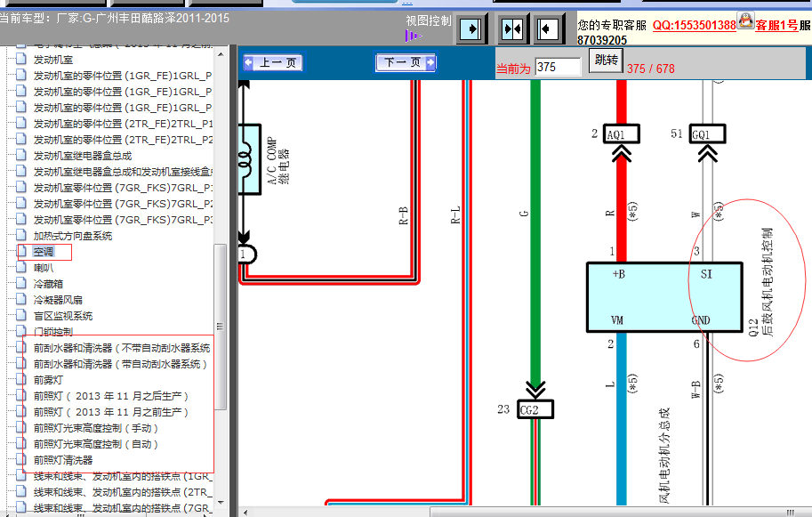
Task: Open 前刮水器和清洗器（不带自动刮水器系统）
Action: pos(122,348)
